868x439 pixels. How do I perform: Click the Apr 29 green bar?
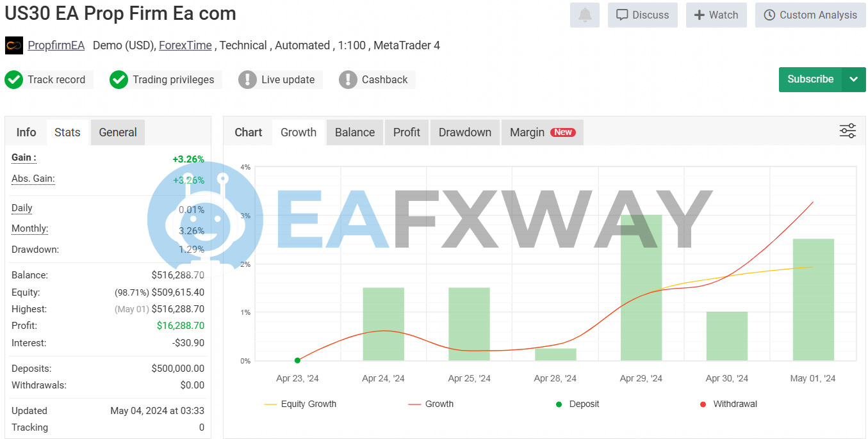[641, 288]
